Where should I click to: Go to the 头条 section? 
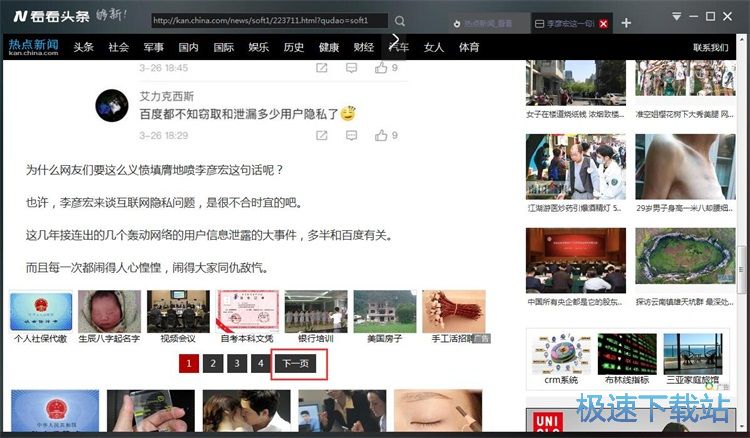coord(84,47)
